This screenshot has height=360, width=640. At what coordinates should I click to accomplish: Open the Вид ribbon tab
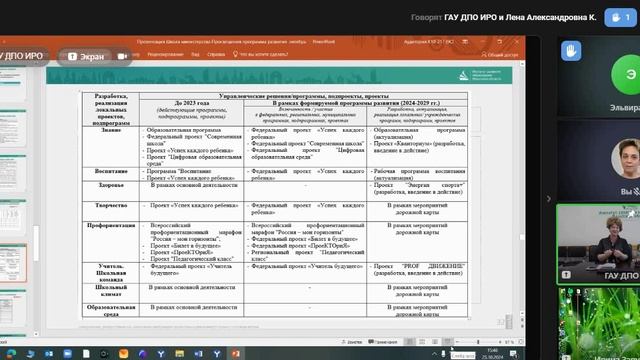[196, 54]
